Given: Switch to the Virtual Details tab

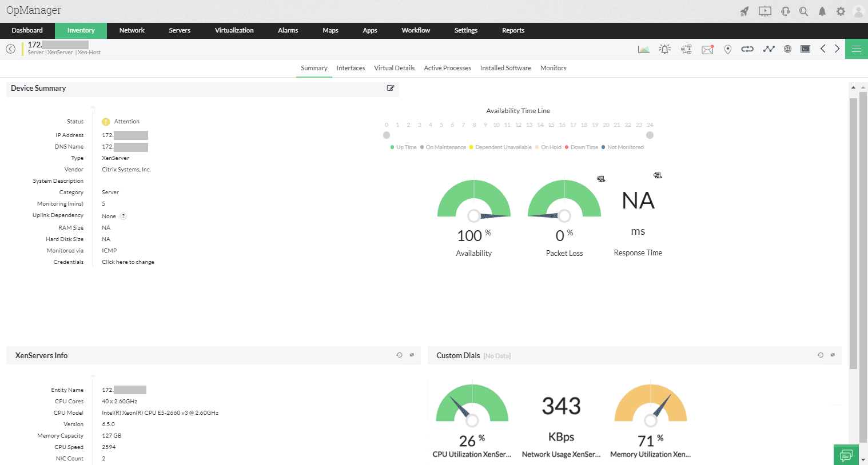Looking at the screenshot, I should coord(394,68).
